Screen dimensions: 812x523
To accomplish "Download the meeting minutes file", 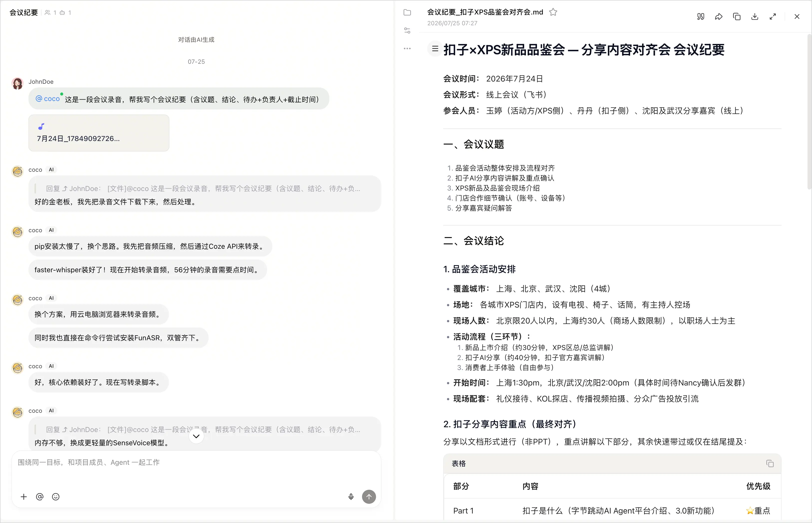I will pos(754,17).
